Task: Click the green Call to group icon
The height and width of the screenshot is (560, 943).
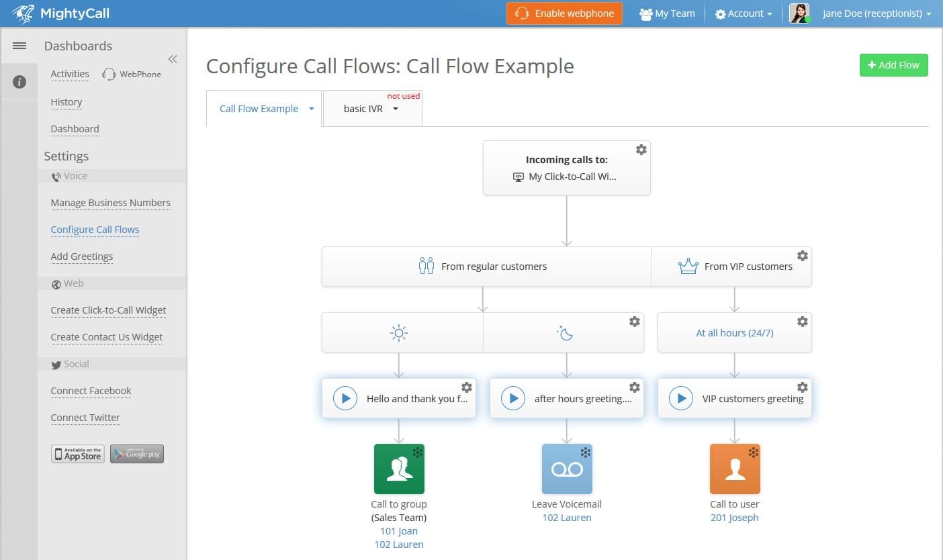Action: pos(399,469)
